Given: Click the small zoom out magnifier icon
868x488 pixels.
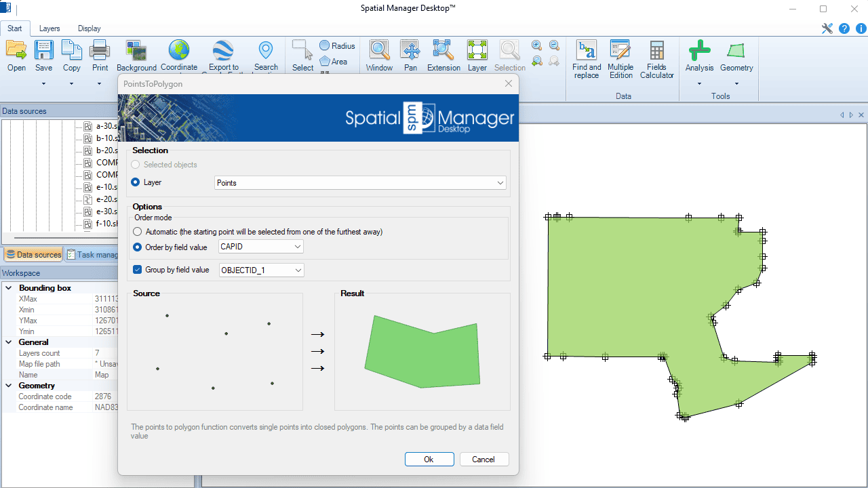Looking at the screenshot, I should point(554,45).
